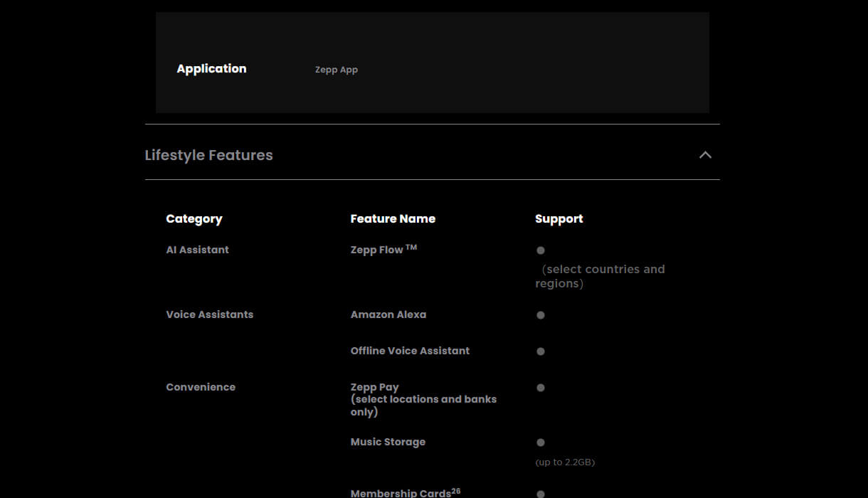This screenshot has height=498, width=868.
Task: Click the Category column header
Action: point(194,219)
